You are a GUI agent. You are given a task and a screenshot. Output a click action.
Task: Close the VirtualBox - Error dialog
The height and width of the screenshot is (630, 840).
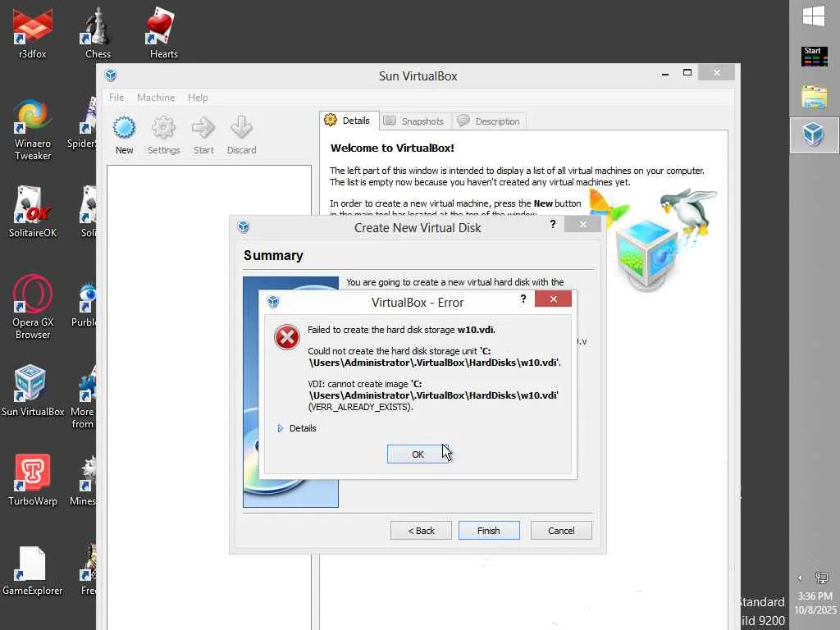[553, 299]
